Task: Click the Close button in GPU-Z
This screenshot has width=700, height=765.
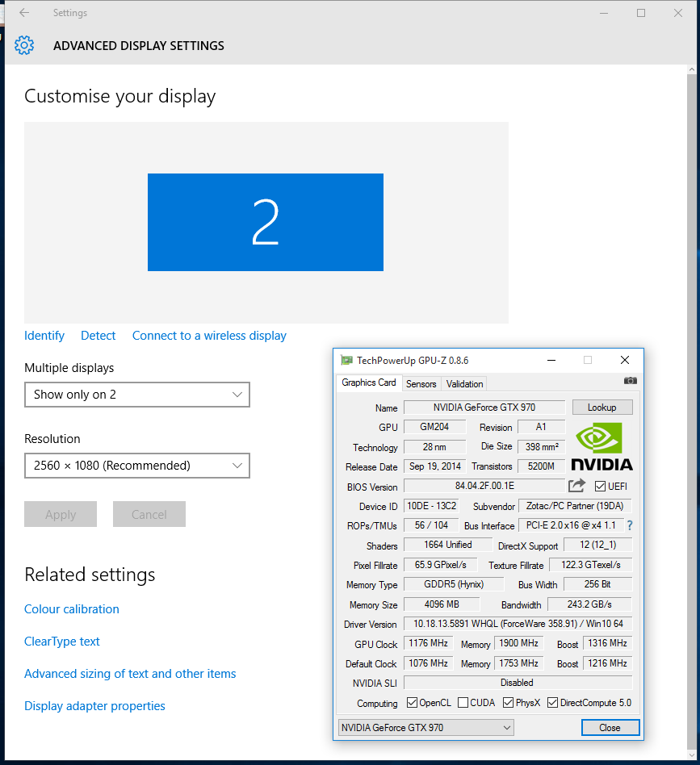Action: (x=610, y=727)
